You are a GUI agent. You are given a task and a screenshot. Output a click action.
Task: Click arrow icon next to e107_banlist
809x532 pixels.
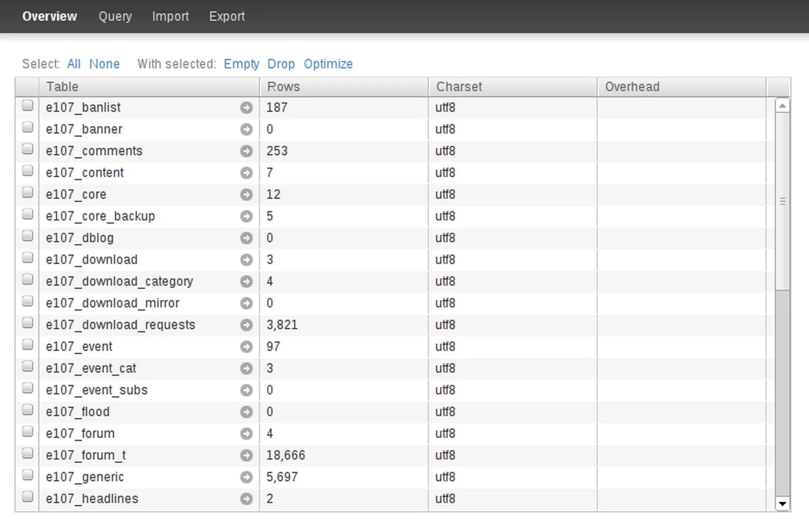coord(246,108)
